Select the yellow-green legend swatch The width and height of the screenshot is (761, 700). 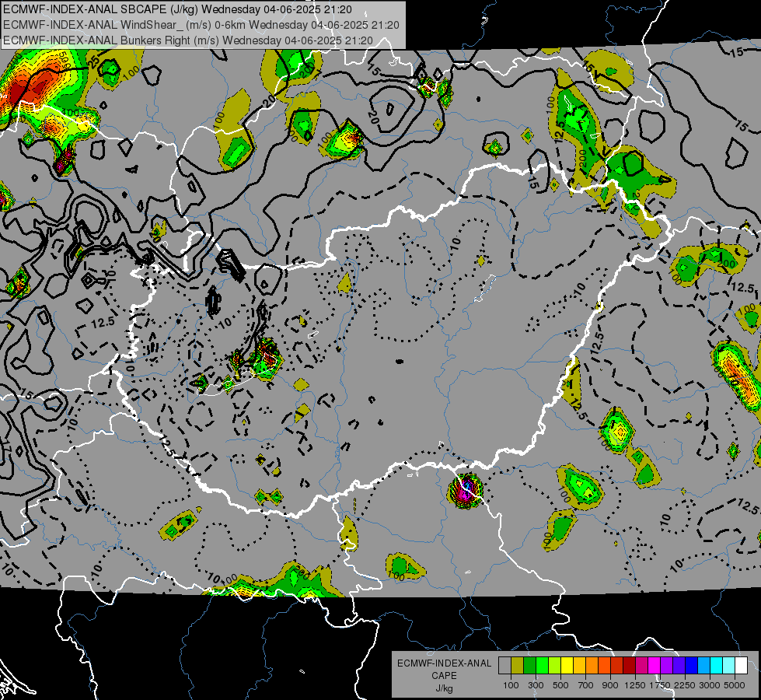554,666
